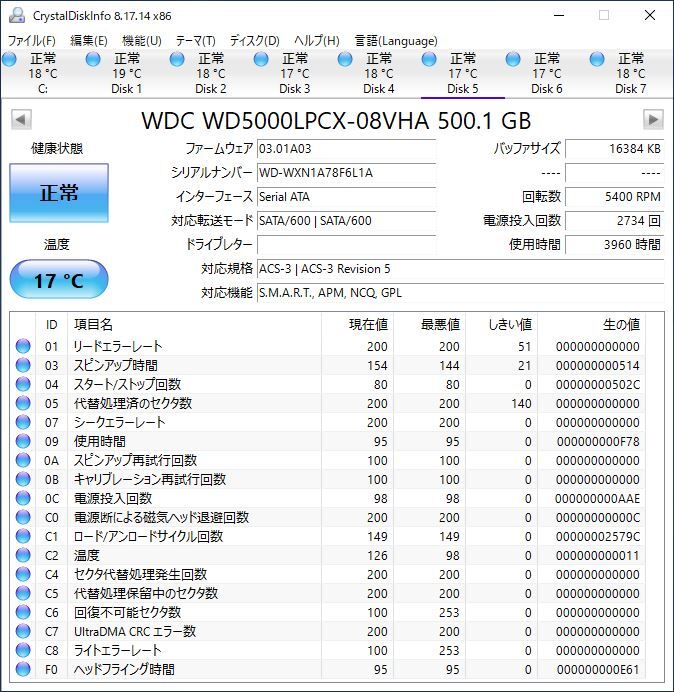Image resolution: width=674 pixels, height=692 pixels.
Task: Click the 最悪値 column header
Action: point(429,325)
